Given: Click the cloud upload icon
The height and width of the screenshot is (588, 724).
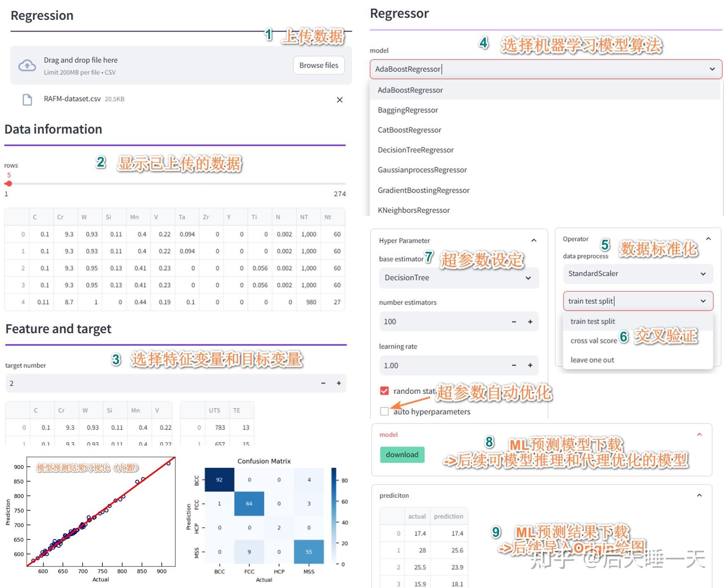Looking at the screenshot, I should (x=27, y=65).
